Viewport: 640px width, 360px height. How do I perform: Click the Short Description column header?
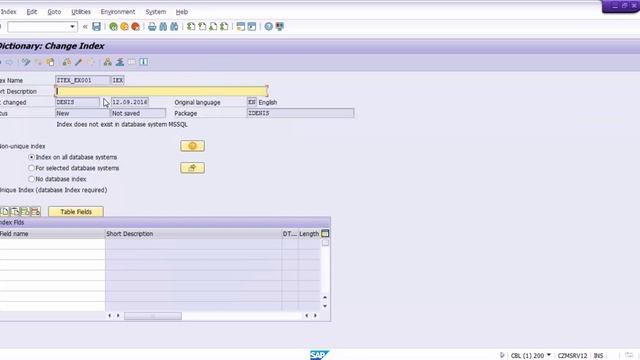[193, 234]
